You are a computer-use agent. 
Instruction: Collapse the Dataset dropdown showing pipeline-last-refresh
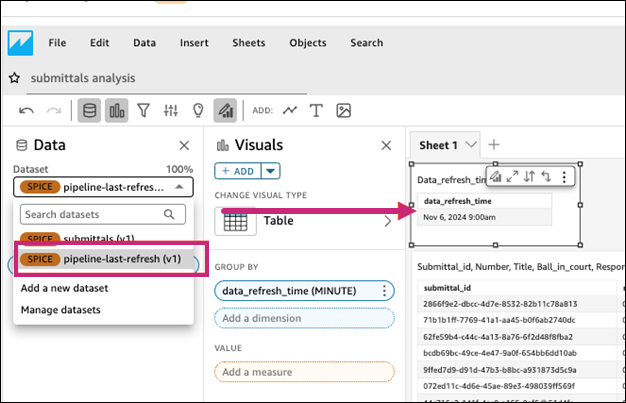(x=178, y=186)
